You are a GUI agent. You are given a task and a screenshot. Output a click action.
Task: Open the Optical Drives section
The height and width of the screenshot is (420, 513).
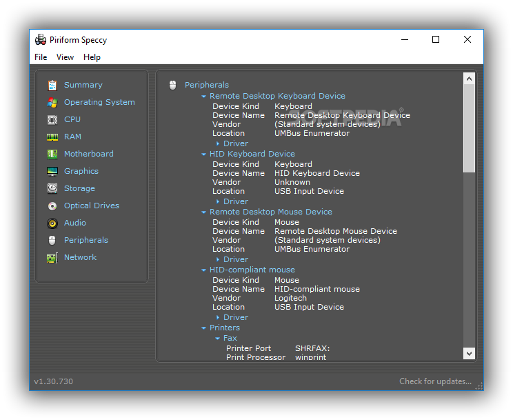92,206
